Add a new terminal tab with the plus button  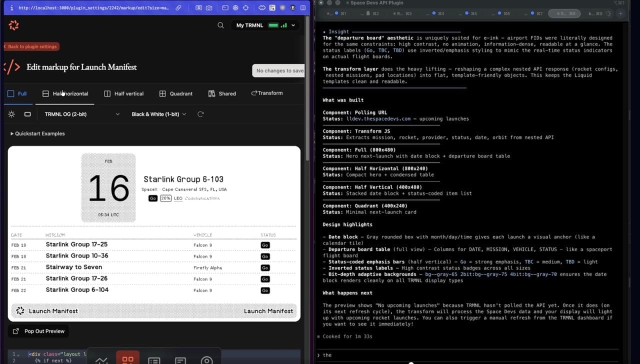[x=620, y=13]
